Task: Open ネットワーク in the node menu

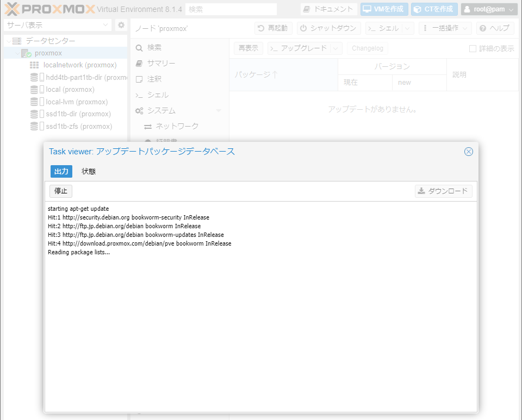Action: coord(180,127)
